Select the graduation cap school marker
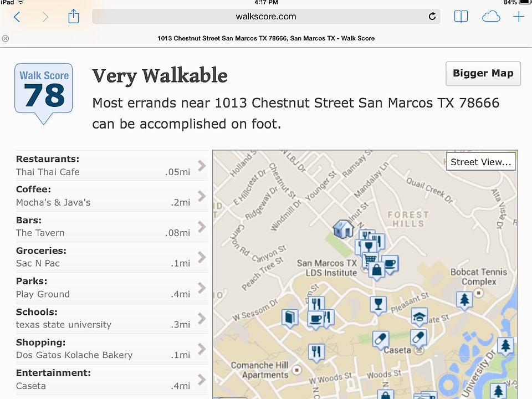The image size is (532, 399). pyautogui.click(x=420, y=317)
